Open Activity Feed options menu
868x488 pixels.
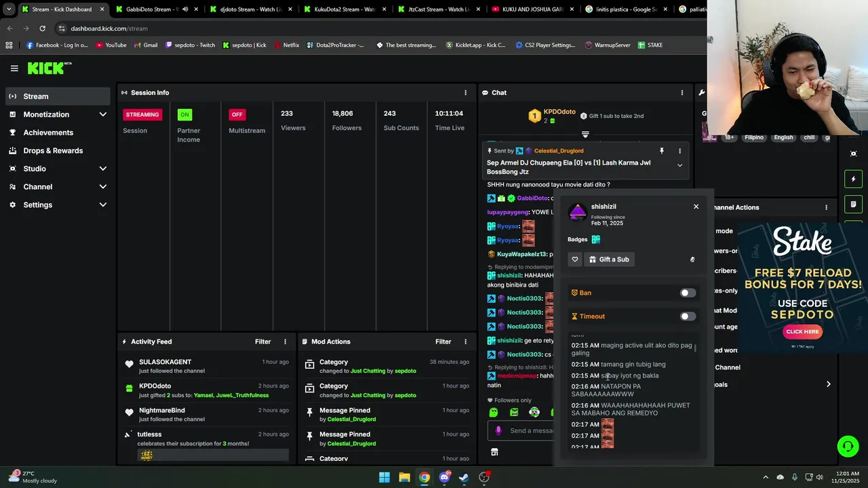[x=285, y=342]
